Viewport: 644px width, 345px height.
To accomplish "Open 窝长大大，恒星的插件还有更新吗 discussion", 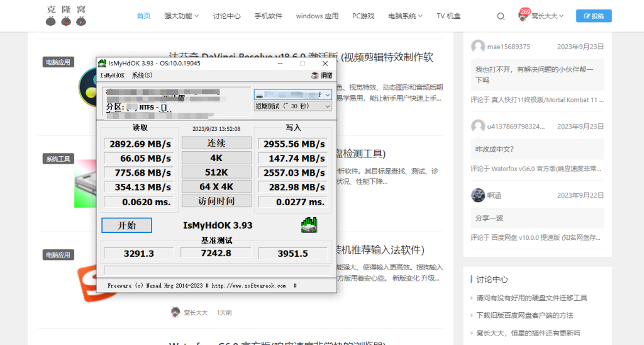I will [528, 333].
